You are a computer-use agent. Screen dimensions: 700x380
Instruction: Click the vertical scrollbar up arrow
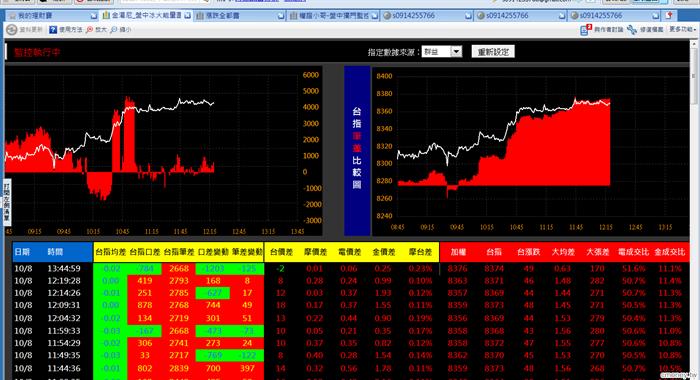pos(694,44)
